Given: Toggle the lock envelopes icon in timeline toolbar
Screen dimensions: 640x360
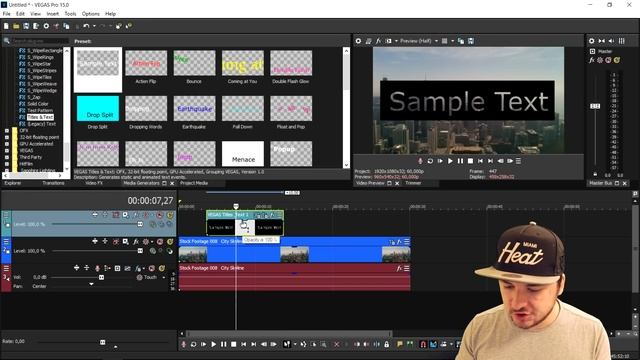Looking at the screenshot, I should (387, 344).
